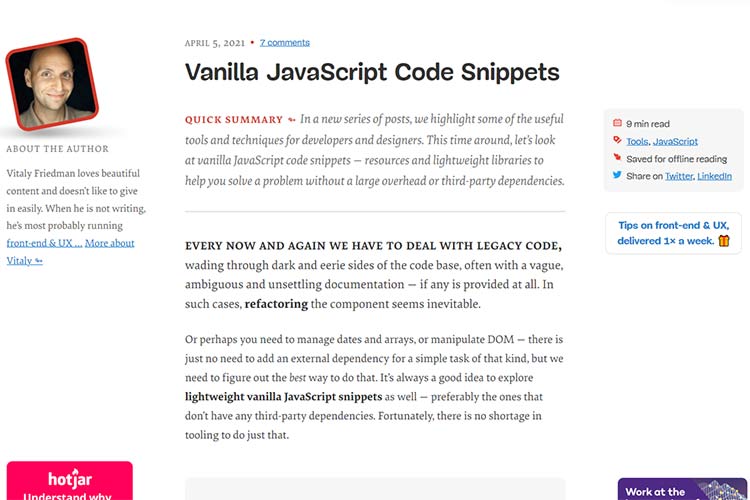Click the red tag icon next to Tools
The width and height of the screenshot is (750, 500).
coord(617,141)
